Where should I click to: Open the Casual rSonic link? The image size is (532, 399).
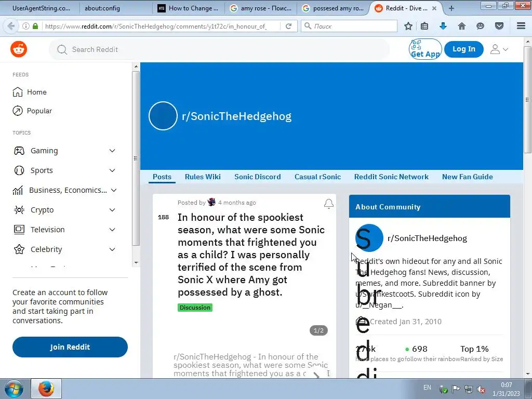[317, 177]
